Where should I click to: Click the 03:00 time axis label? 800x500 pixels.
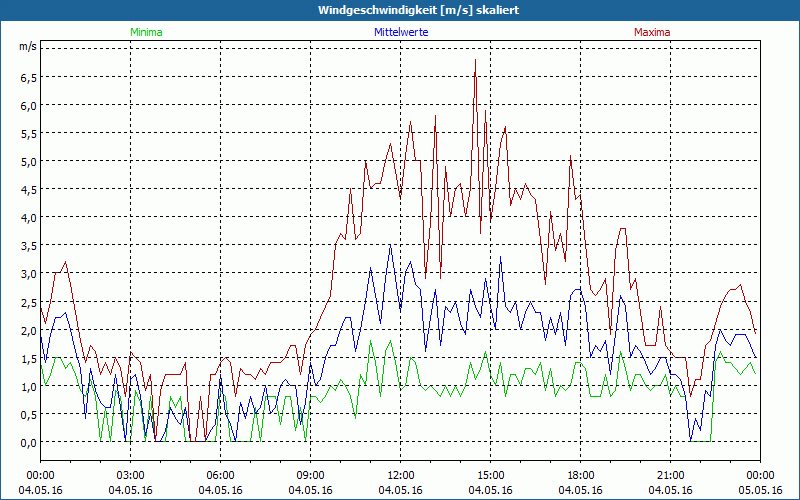point(131,475)
